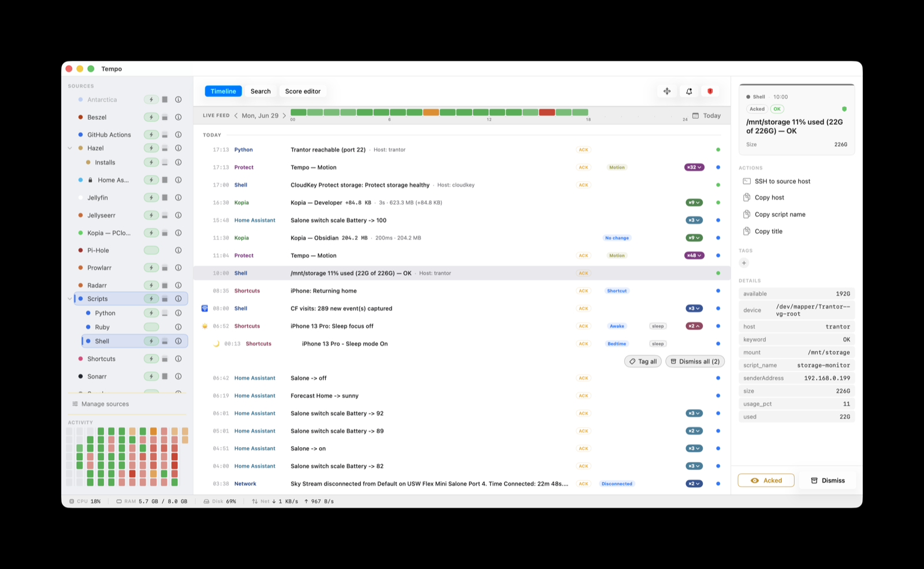Click the Manage sources list icon
The height and width of the screenshot is (569, 924).
pyautogui.click(x=75, y=404)
